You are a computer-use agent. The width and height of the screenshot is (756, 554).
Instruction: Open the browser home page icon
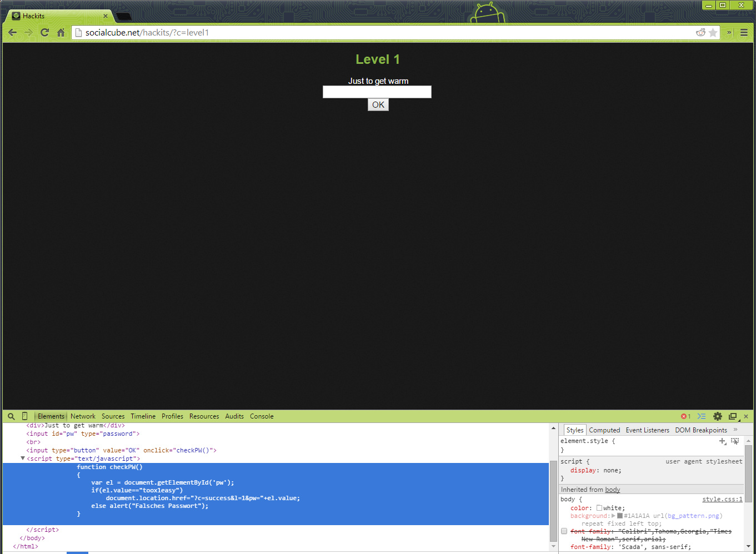[x=61, y=33]
